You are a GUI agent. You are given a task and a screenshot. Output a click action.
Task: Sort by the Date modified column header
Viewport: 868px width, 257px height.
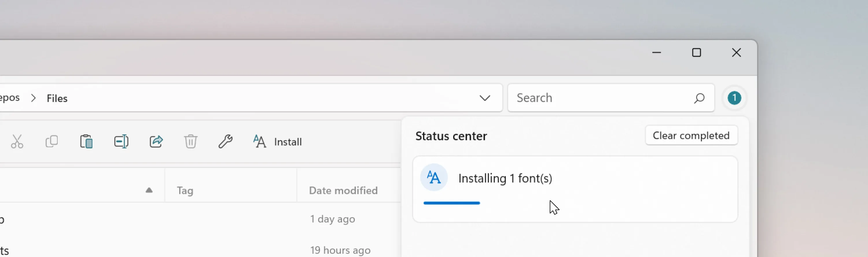point(343,190)
